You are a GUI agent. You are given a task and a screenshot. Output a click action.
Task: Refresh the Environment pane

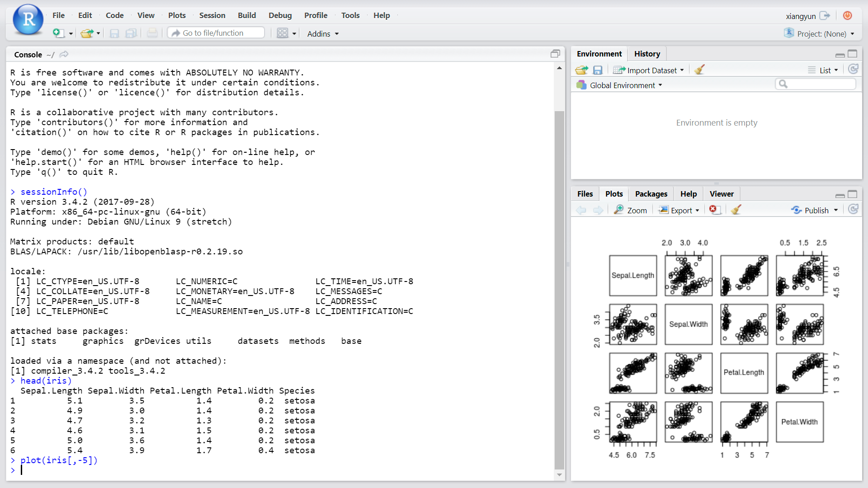pos(853,69)
